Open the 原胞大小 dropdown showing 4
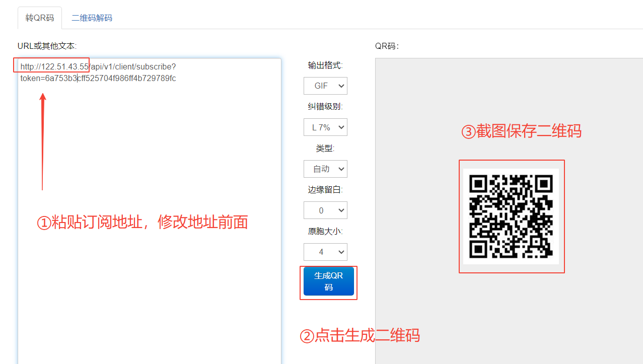Image resolution: width=643 pixels, height=364 pixels. [325, 252]
